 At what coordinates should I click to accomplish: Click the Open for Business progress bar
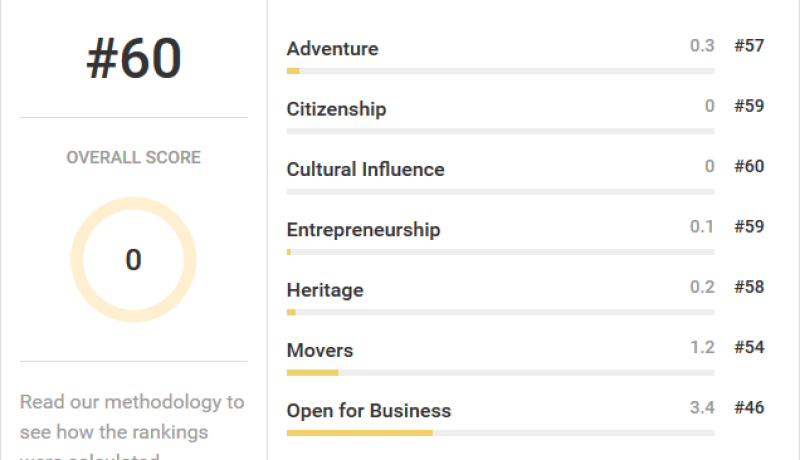click(x=501, y=433)
